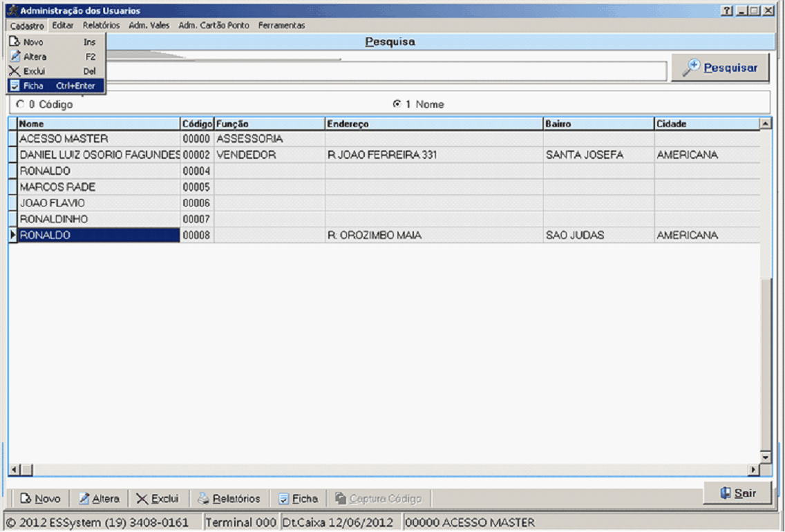Expand the Adm. Vales menu
This screenshot has width=785, height=532.
coord(149,26)
